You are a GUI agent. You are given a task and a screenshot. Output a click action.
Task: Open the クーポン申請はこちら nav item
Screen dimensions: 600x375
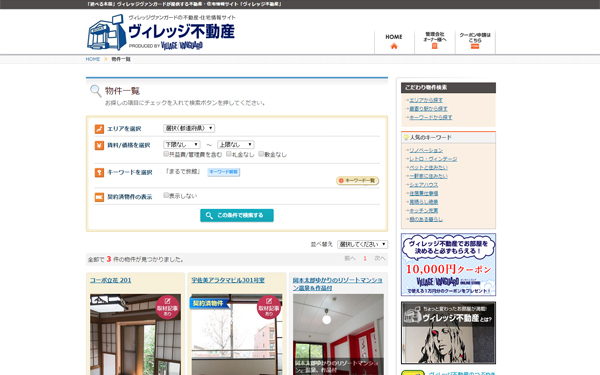click(475, 40)
